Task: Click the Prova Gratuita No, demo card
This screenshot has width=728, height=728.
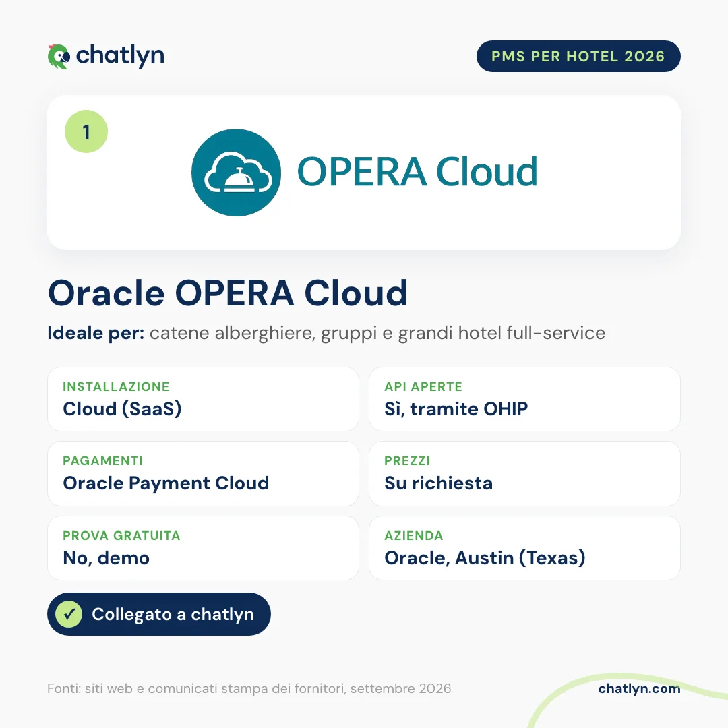Action: pos(204,548)
